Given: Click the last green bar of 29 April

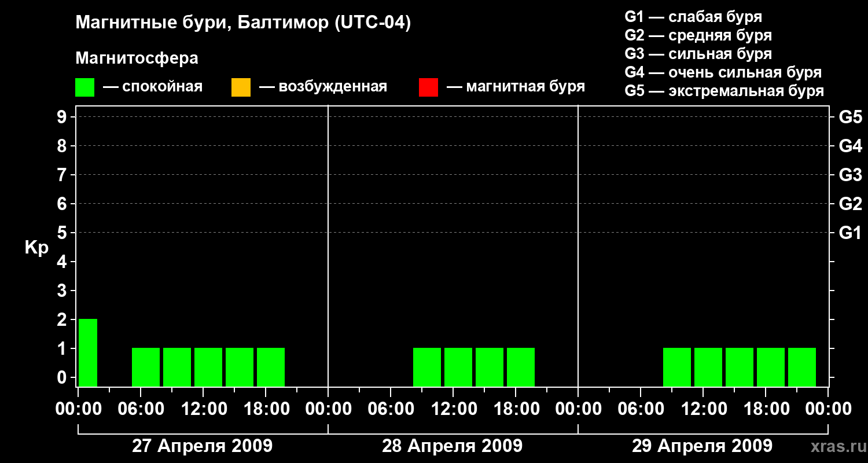Looking at the screenshot, I should pos(802,367).
